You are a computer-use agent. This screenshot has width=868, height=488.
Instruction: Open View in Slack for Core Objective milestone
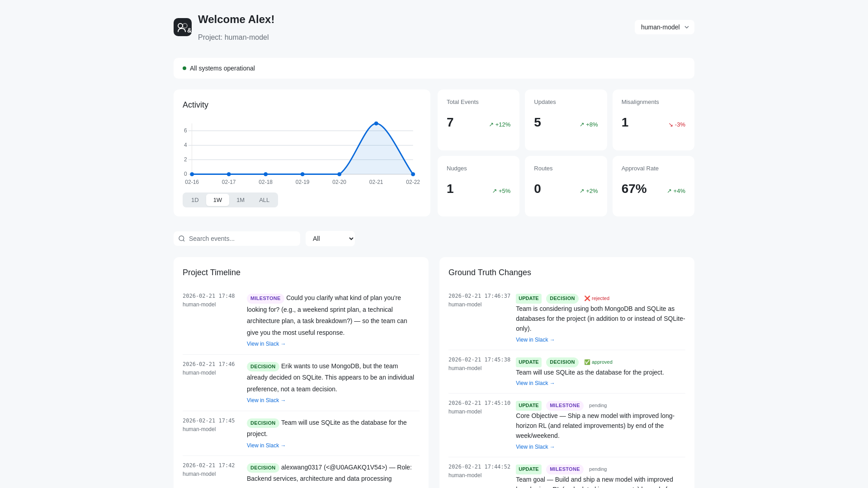535,447
